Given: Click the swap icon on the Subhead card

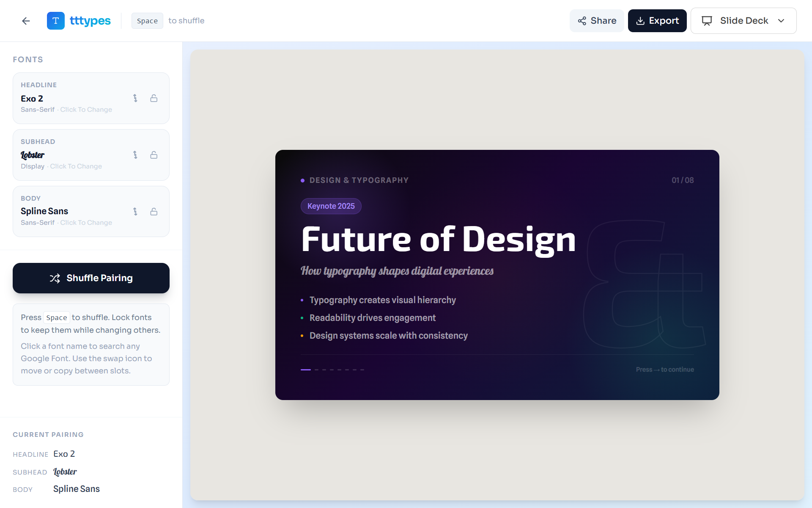Looking at the screenshot, I should point(135,155).
